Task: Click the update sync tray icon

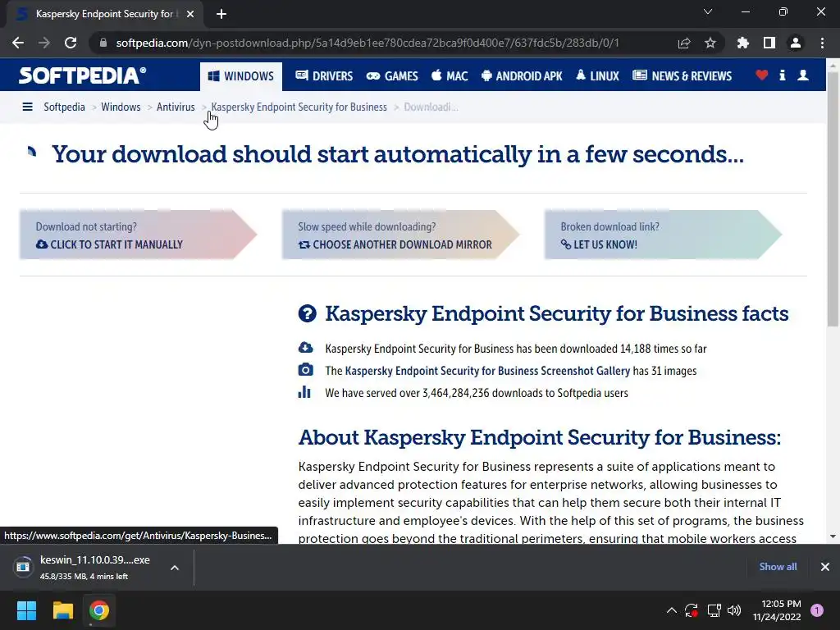Action: [x=691, y=610]
